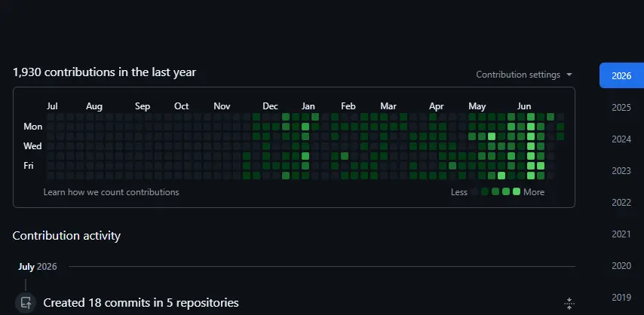Open the 2019 contribution year

click(621, 298)
